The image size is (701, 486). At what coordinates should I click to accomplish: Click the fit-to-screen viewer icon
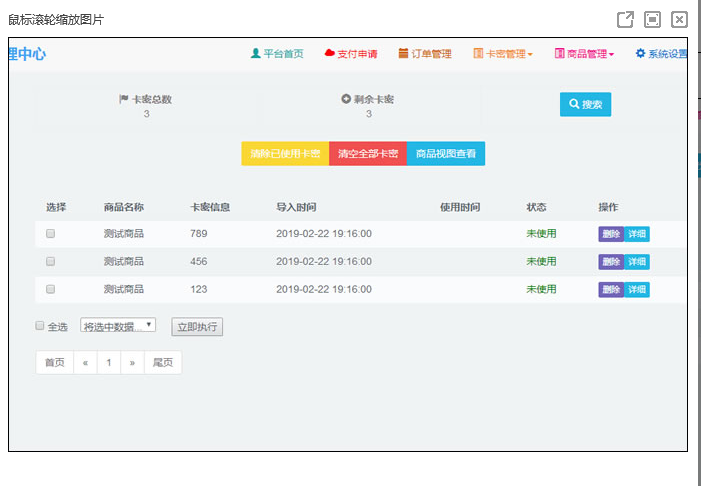point(652,20)
